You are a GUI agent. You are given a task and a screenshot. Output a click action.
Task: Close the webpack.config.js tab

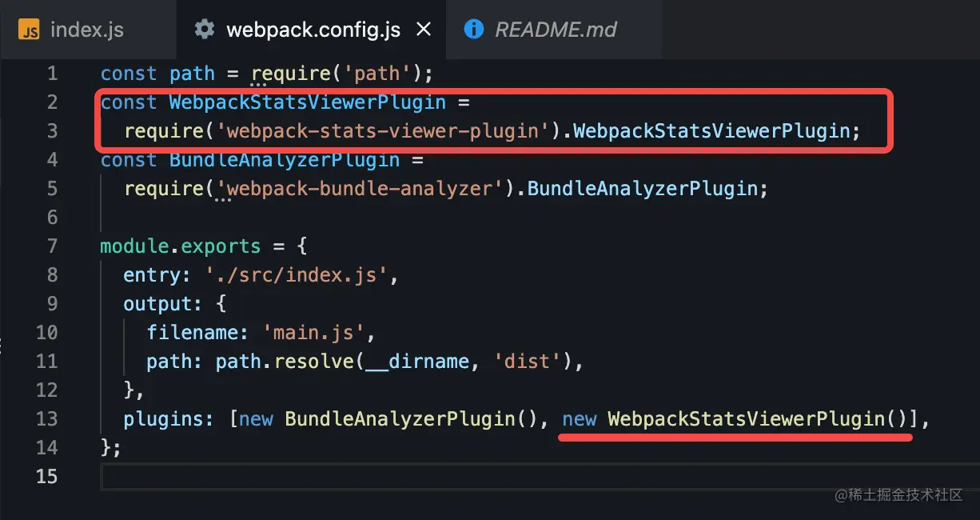pos(424,30)
